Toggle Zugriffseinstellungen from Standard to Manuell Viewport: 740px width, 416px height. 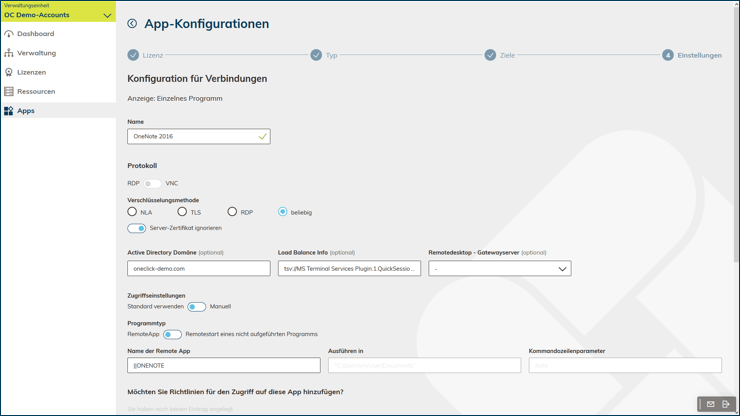197,307
